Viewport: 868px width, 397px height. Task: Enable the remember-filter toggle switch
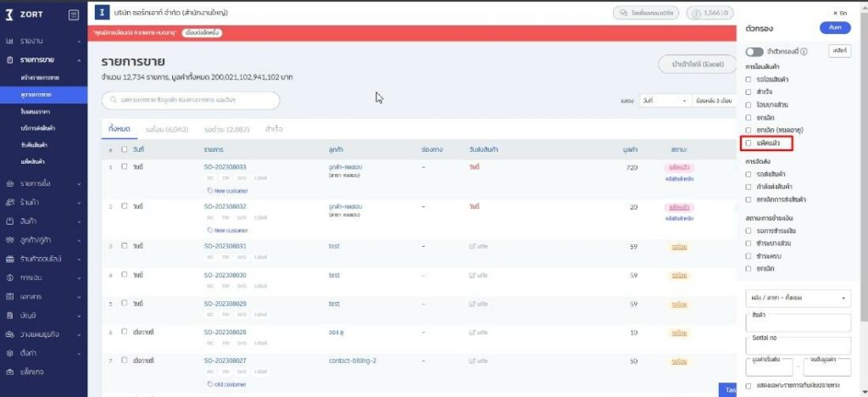coord(754,52)
